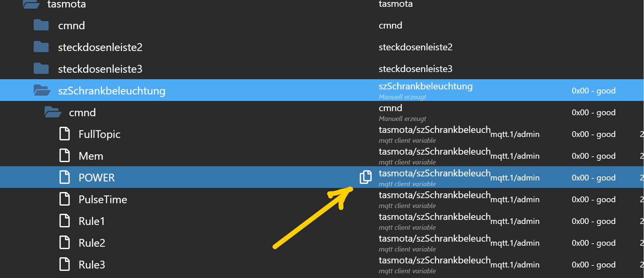The width and height of the screenshot is (644, 278).
Task: Select the Rule2 tree entry
Action: (x=92, y=243)
